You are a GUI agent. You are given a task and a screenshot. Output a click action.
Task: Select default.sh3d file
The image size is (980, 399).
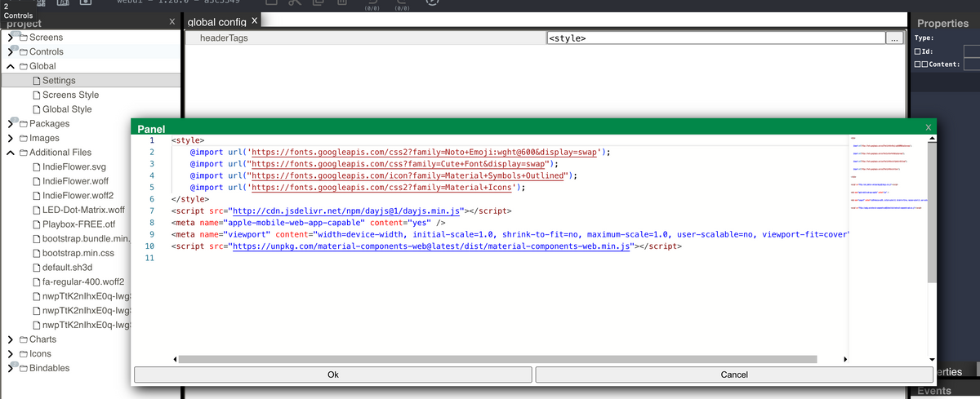[65, 268]
